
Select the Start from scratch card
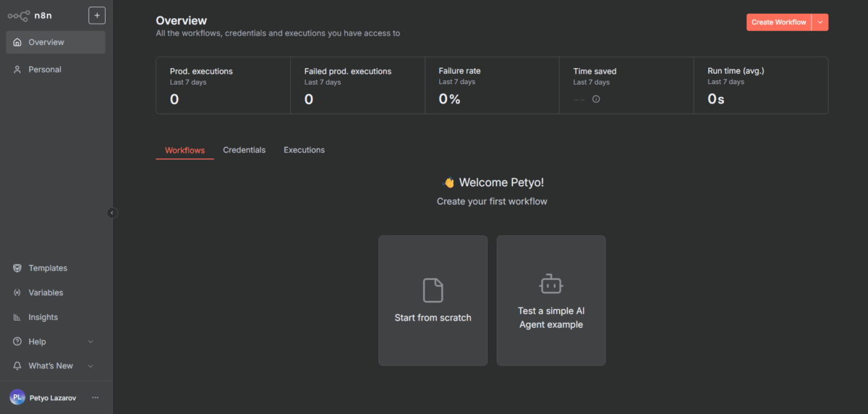point(433,300)
